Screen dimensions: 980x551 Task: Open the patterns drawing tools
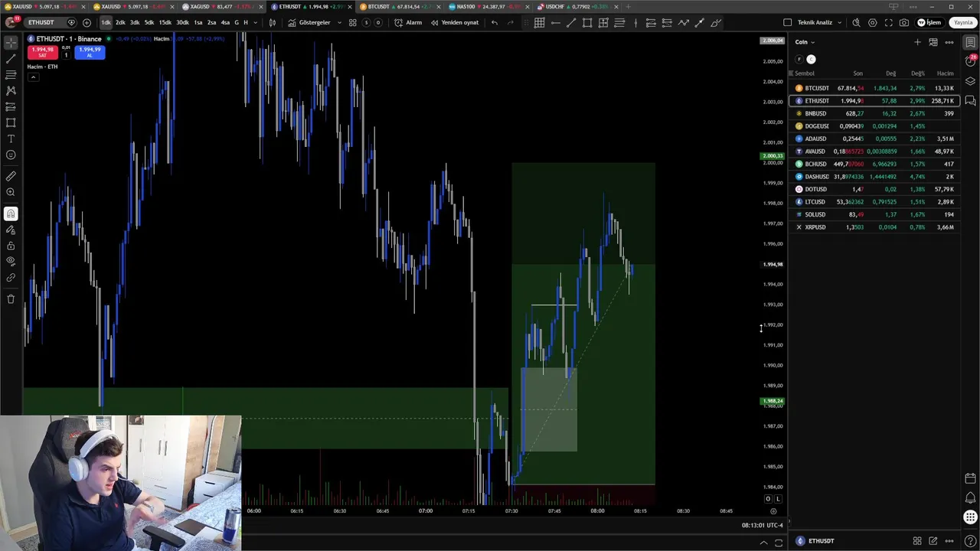tap(11, 90)
